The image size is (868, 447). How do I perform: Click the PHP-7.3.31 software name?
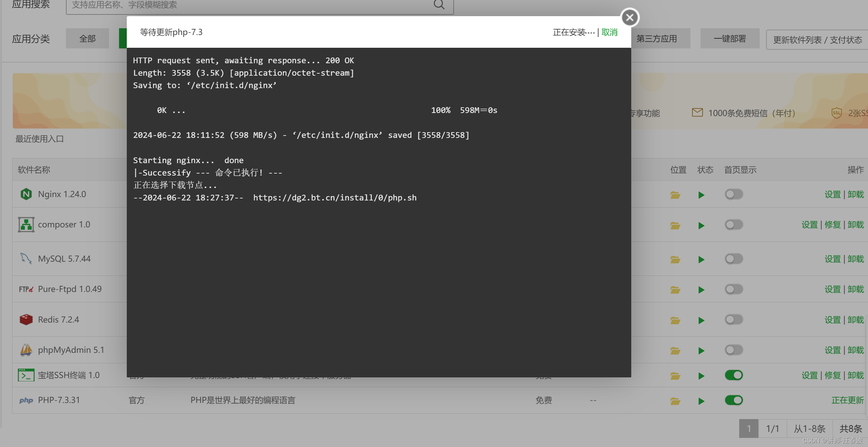coord(59,400)
